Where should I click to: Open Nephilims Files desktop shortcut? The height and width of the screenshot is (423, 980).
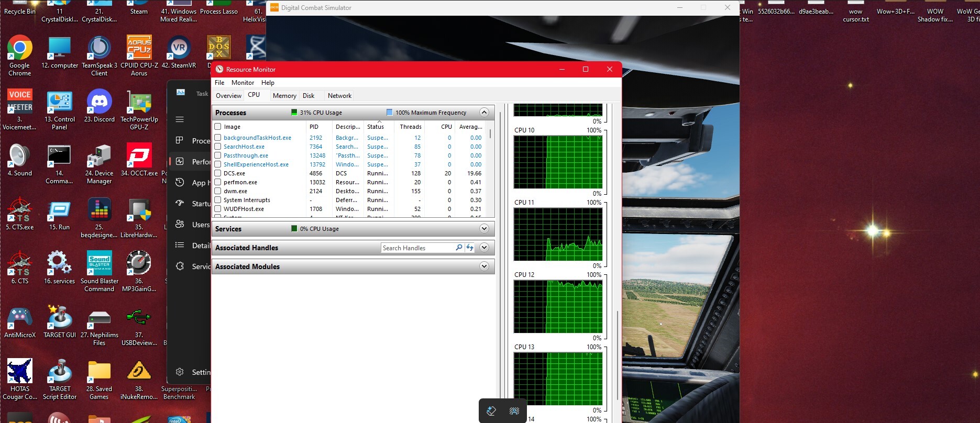[99, 325]
